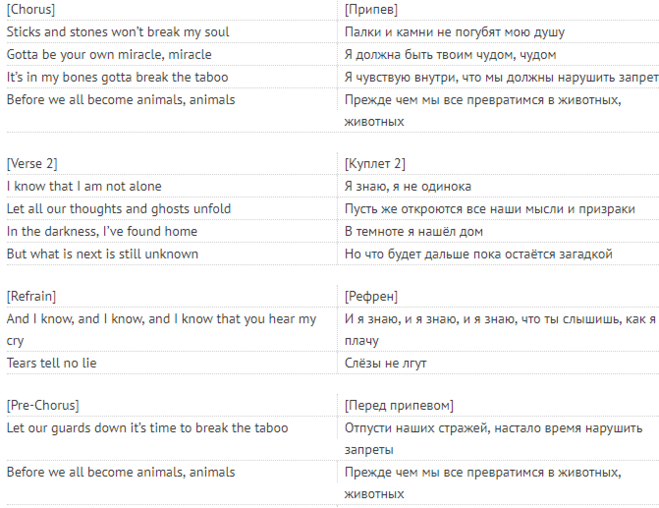The image size is (659, 508).
Task: Click the [Verse 2] heading
Action: pos(32,163)
